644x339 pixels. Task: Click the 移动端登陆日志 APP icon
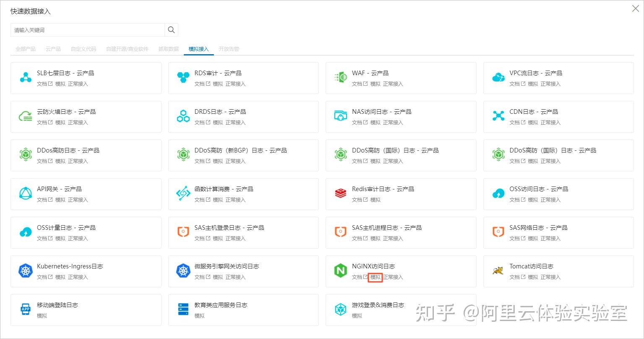point(26,310)
